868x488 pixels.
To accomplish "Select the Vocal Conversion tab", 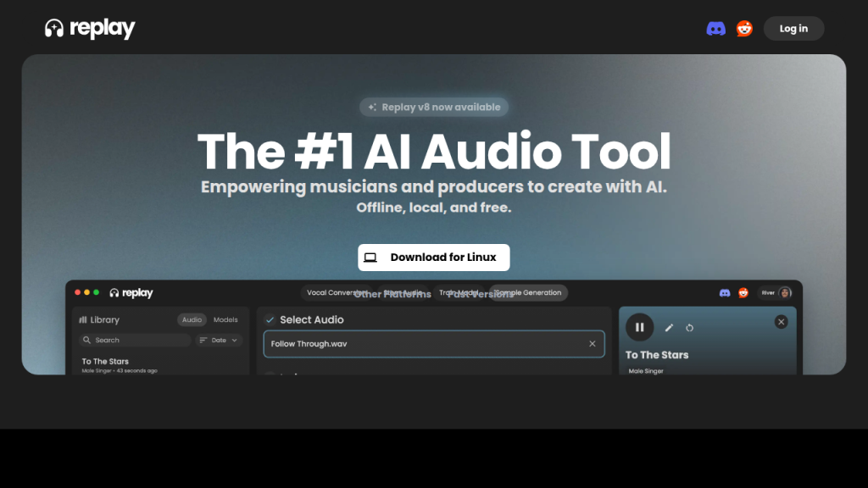I will pos(336,293).
